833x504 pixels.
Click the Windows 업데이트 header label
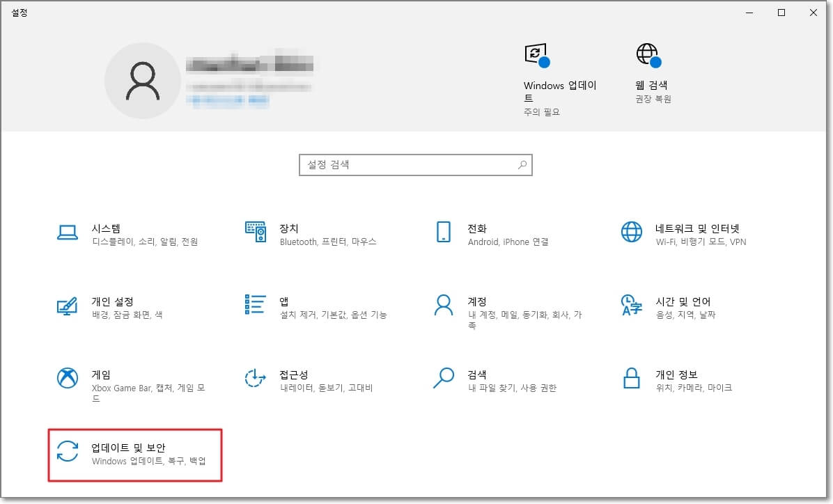pos(560,91)
